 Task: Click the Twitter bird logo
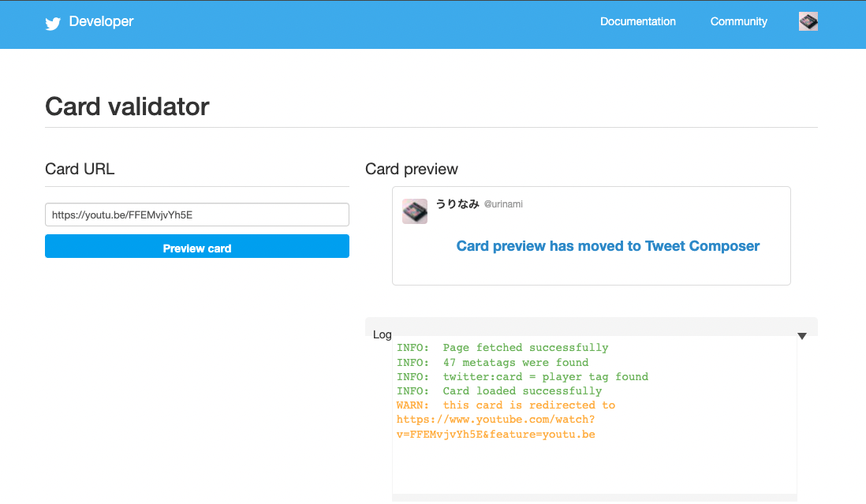53,23
